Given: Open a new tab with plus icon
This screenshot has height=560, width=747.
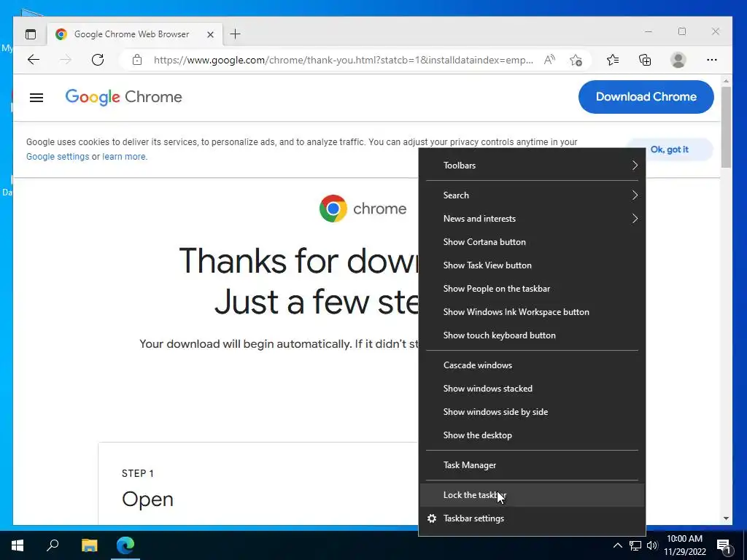Looking at the screenshot, I should click(x=236, y=34).
